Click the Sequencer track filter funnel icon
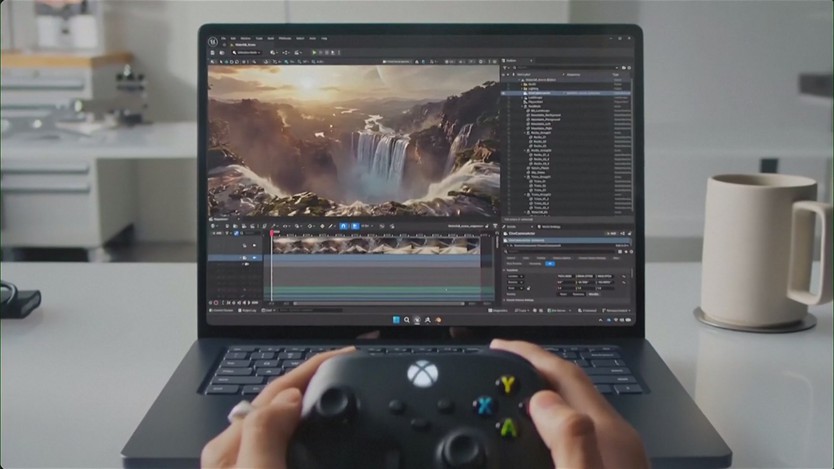The width and height of the screenshot is (834, 469). click(x=228, y=233)
